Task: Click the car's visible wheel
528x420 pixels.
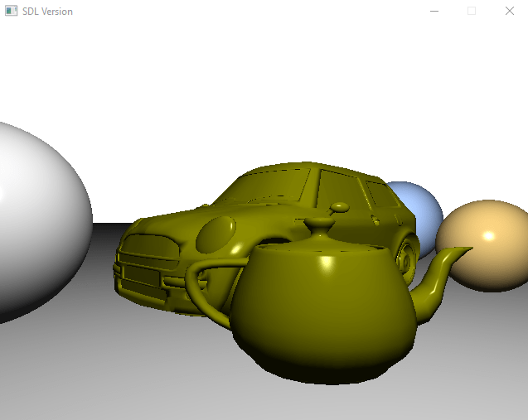Action: point(408,253)
